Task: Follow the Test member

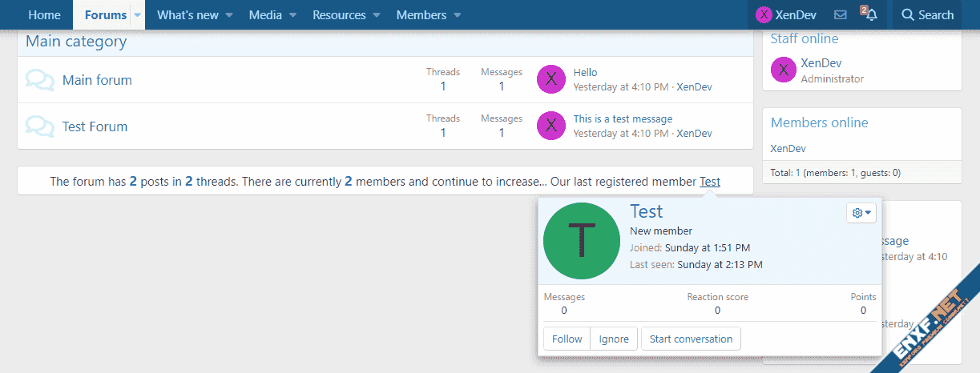Action: coord(567,339)
